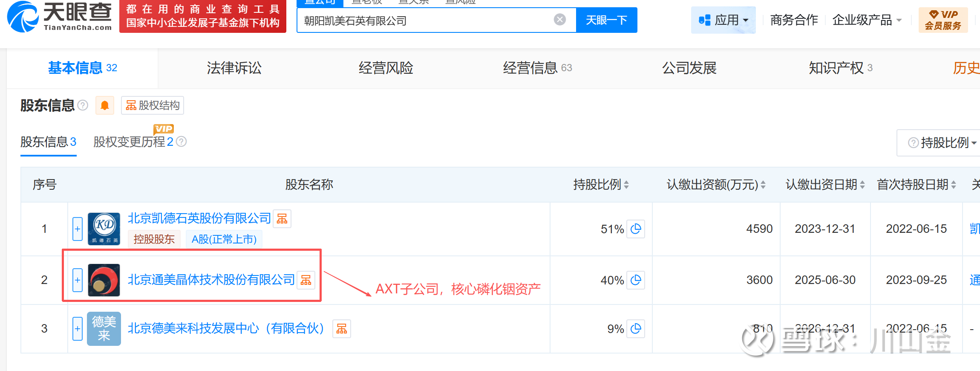The height and width of the screenshot is (371, 980).
Task: Click the help icon beside 股权变更历程
Action: click(x=182, y=142)
